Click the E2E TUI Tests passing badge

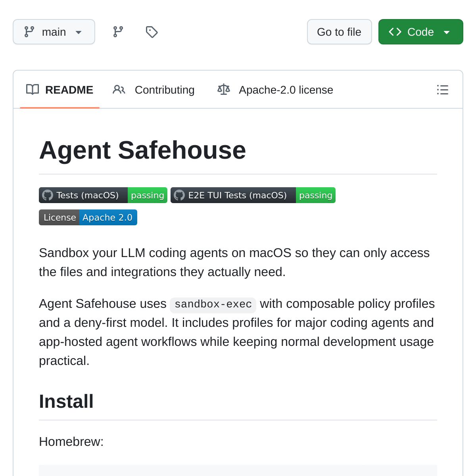pos(253,195)
